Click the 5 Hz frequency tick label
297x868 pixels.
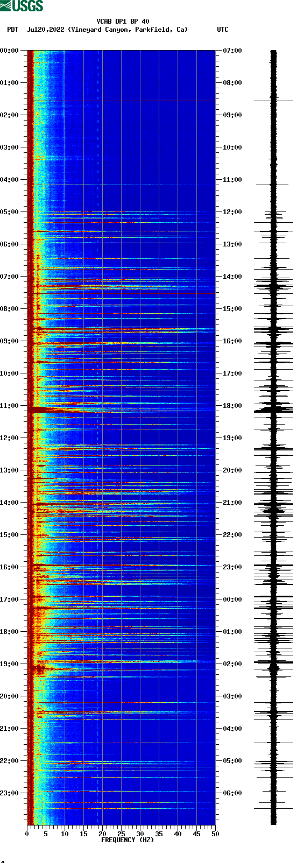click(46, 834)
